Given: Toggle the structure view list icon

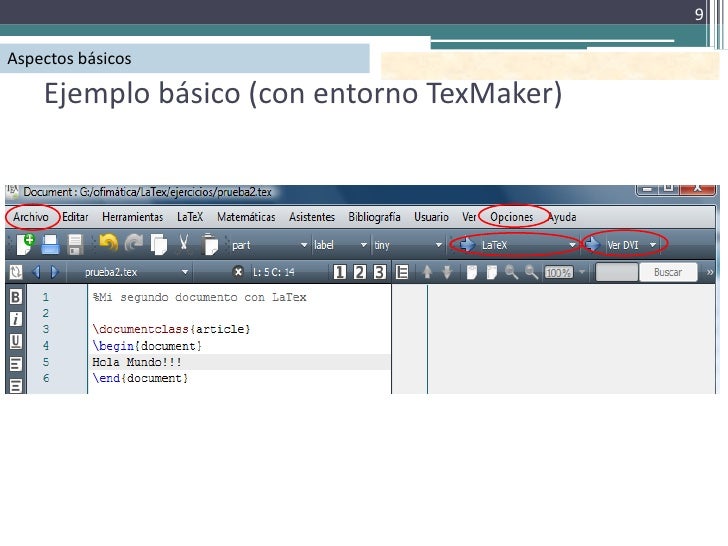Looking at the screenshot, I should [402, 272].
